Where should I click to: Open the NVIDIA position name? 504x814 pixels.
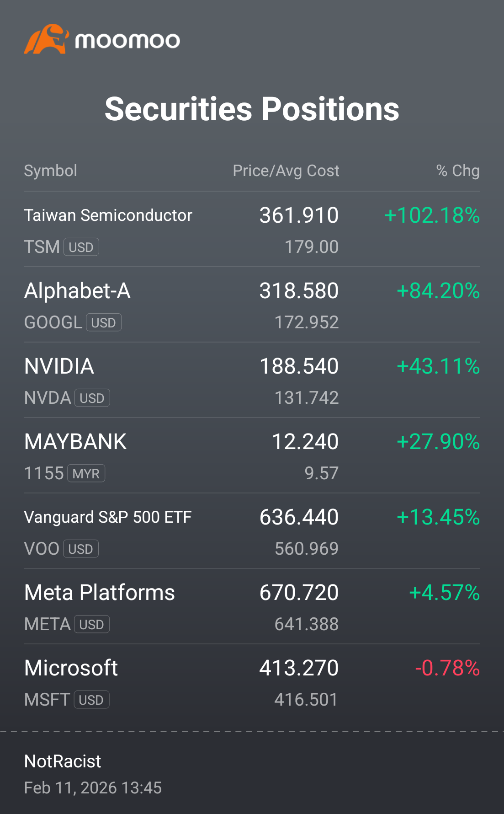(59, 366)
